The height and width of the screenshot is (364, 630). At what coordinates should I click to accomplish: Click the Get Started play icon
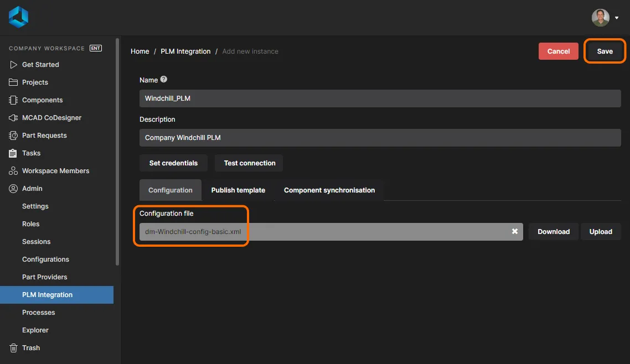click(13, 65)
